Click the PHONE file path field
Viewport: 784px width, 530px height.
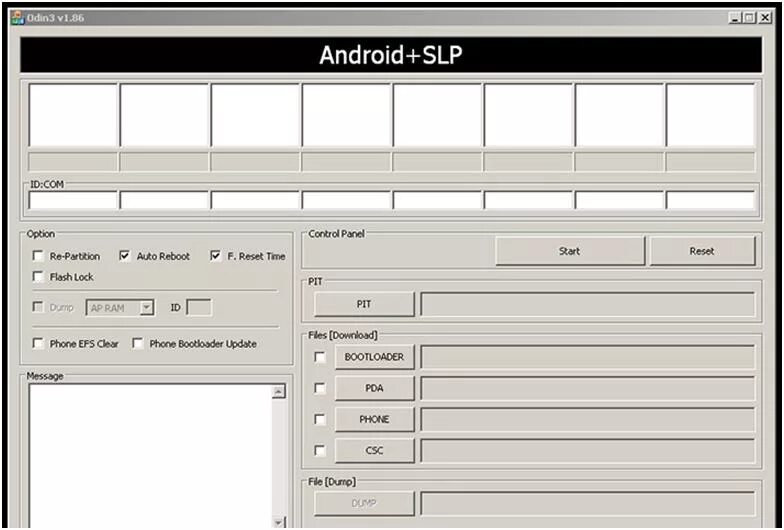point(588,419)
